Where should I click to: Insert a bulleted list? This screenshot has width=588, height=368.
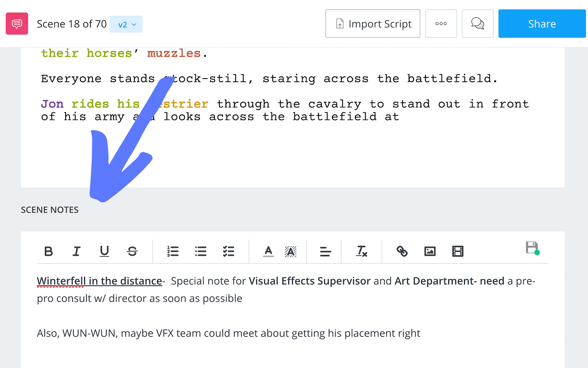201,251
